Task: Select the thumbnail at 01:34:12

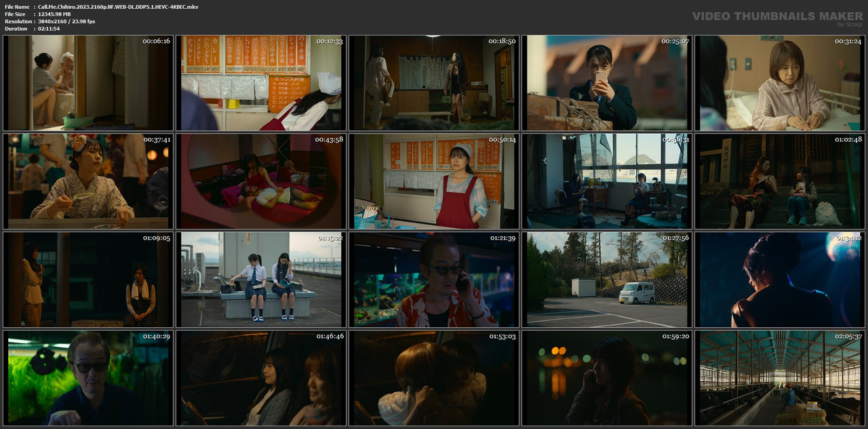Action: tap(780, 280)
